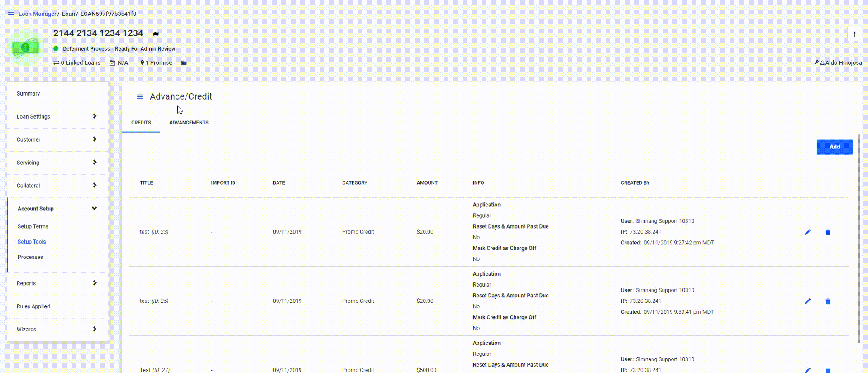Click the N/A calendar indicator
The height and width of the screenshot is (373, 868).
pyautogui.click(x=119, y=63)
